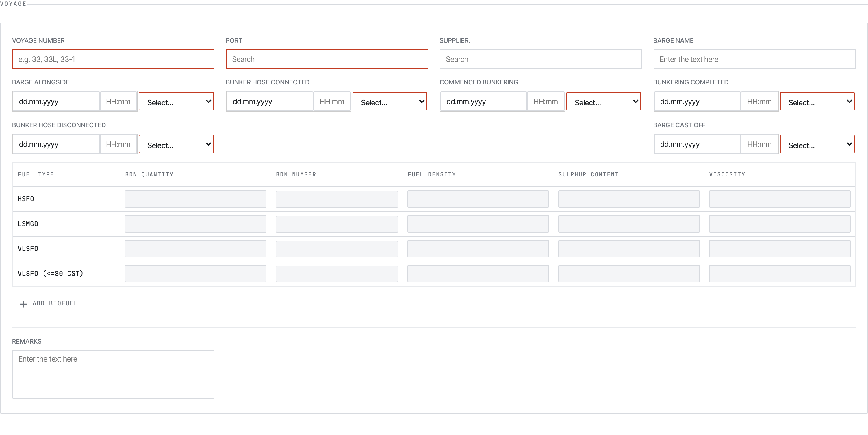This screenshot has height=435, width=868.
Task: Add a biofuel row via ADD BIOFUEL
Action: pyautogui.click(x=49, y=303)
